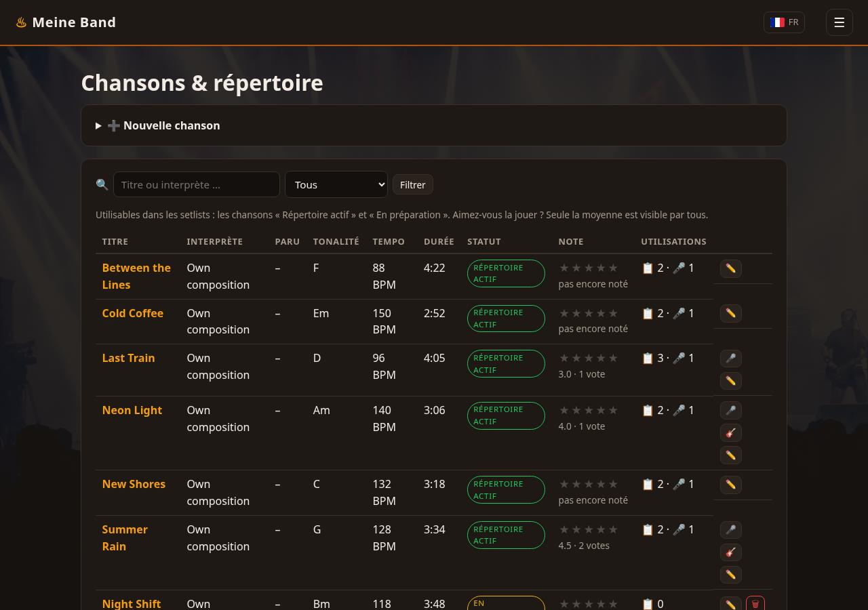Open the Last Train song
This screenshot has width=868, height=610.
coord(129,358)
